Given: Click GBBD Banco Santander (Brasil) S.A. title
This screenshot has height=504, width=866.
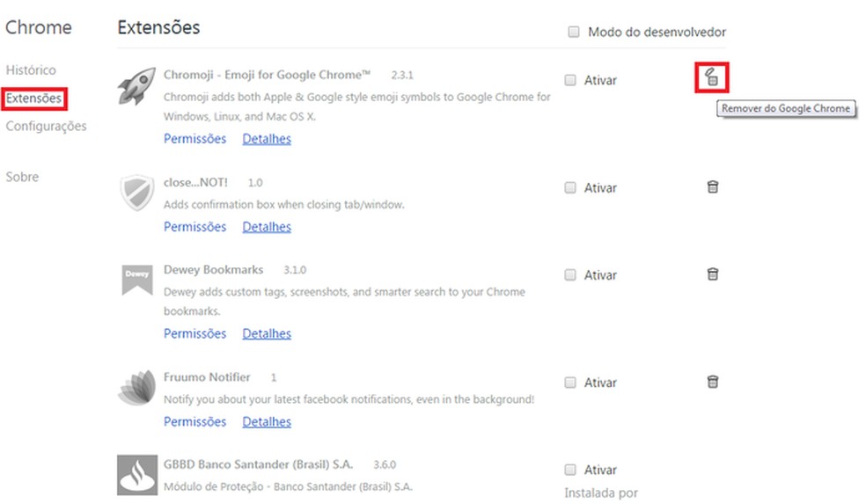Looking at the screenshot, I should click(x=258, y=464).
